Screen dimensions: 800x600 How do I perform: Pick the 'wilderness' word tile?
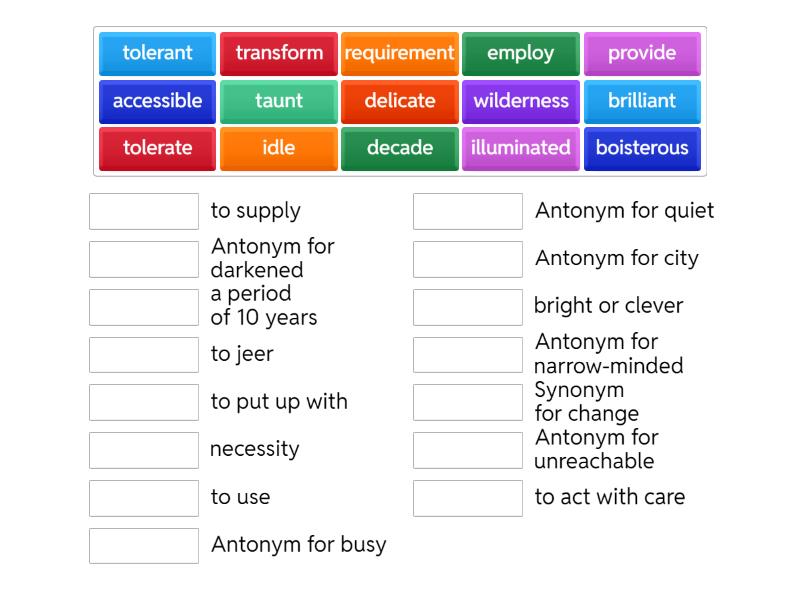tap(521, 101)
